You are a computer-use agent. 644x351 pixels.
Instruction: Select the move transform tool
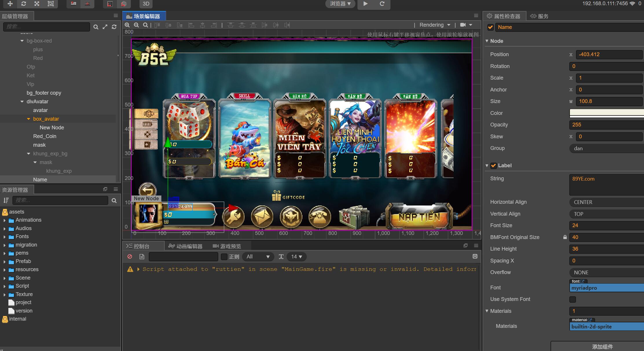tap(10, 4)
